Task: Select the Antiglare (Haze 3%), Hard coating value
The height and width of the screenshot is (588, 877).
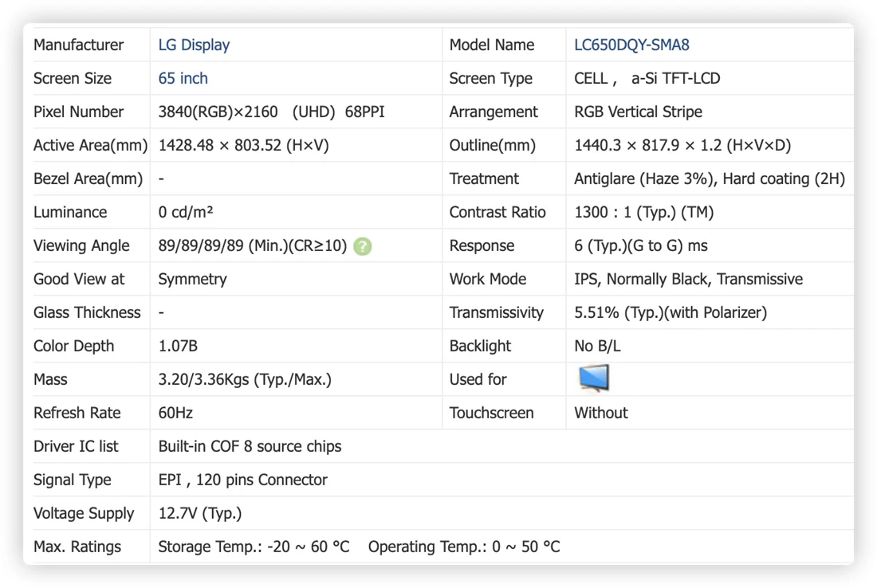Action: (x=710, y=178)
